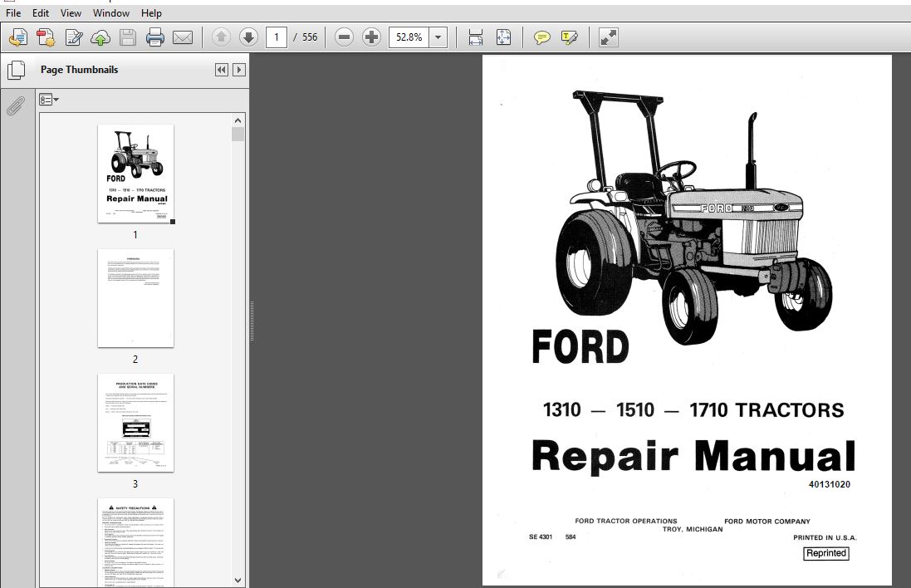
Task: Zoom in with the plus button
Action: click(371, 37)
